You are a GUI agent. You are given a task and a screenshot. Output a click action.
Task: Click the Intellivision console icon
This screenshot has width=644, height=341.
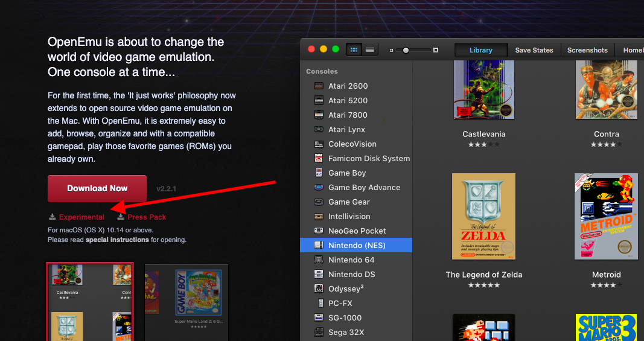pyautogui.click(x=319, y=216)
